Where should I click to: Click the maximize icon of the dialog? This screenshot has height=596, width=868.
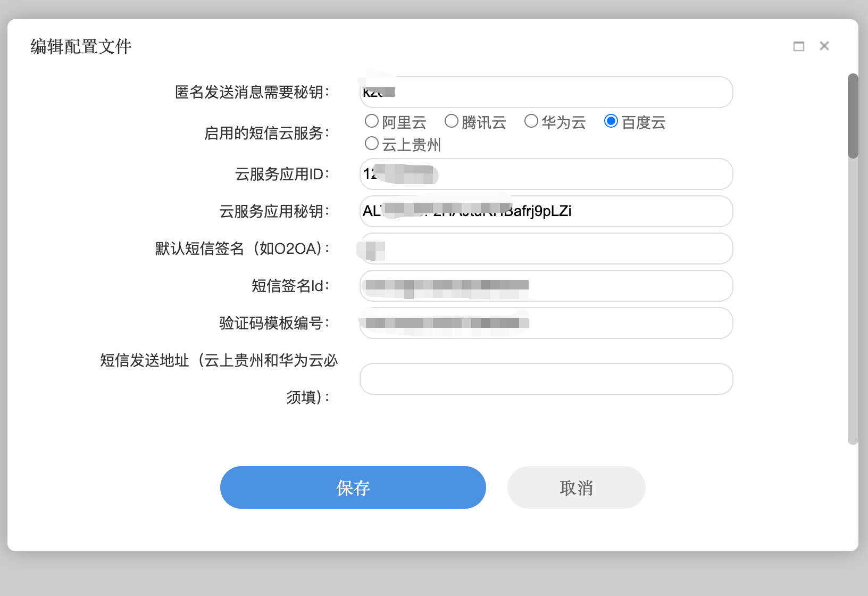point(798,46)
